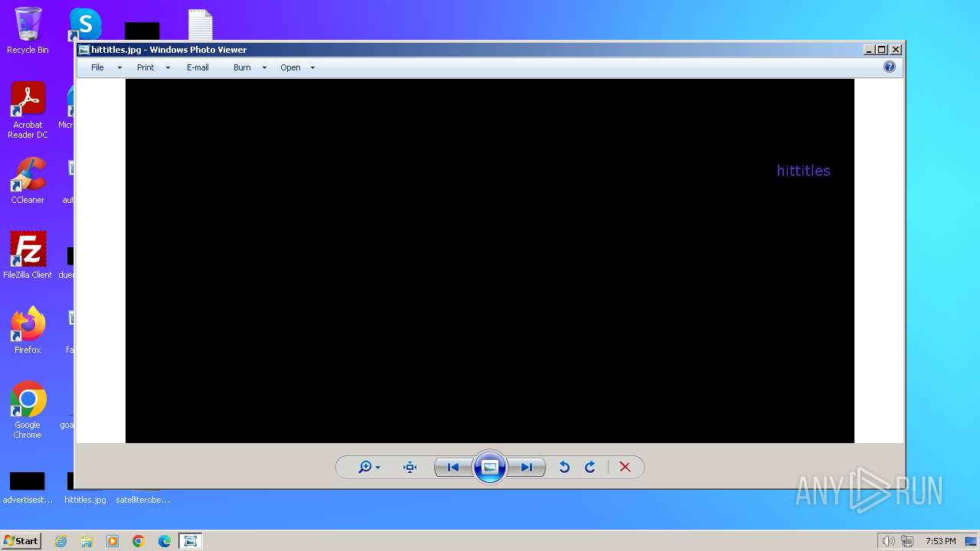The width and height of the screenshot is (980, 551).
Task: Maximize the Photo Viewer window
Action: coord(882,50)
